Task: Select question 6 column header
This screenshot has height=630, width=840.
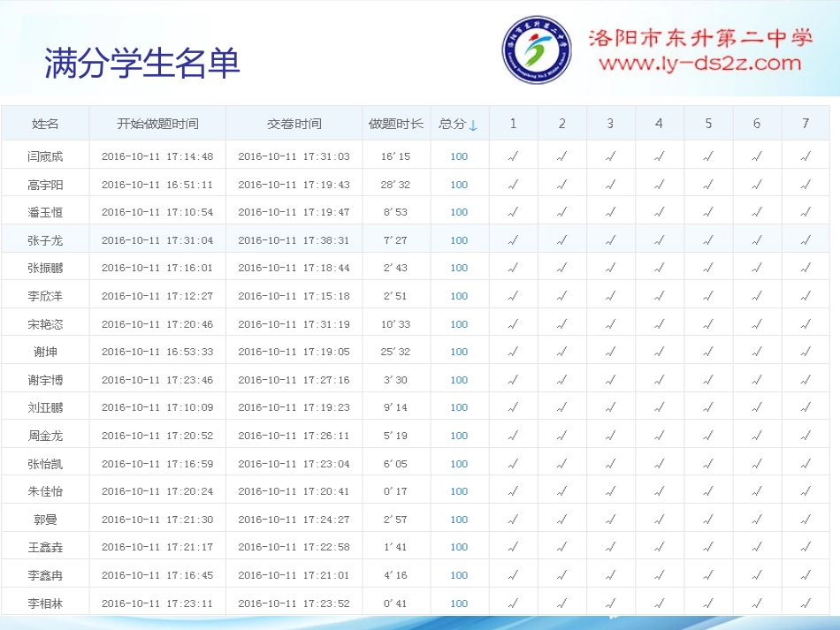Action: pos(756,124)
